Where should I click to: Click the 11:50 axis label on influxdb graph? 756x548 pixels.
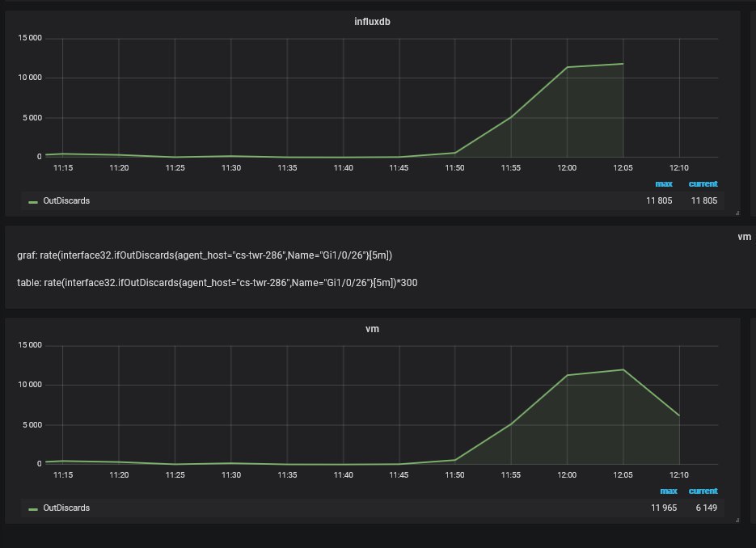click(x=454, y=168)
